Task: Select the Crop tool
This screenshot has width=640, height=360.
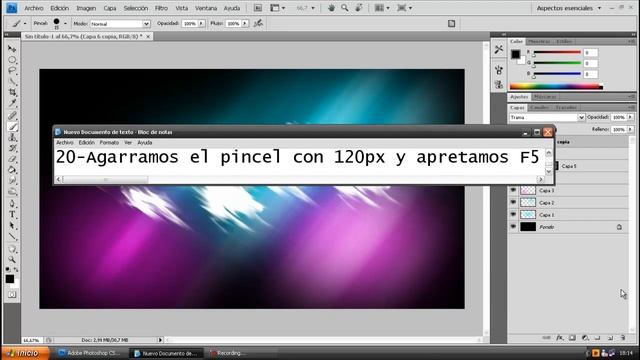Action: click(x=12, y=93)
